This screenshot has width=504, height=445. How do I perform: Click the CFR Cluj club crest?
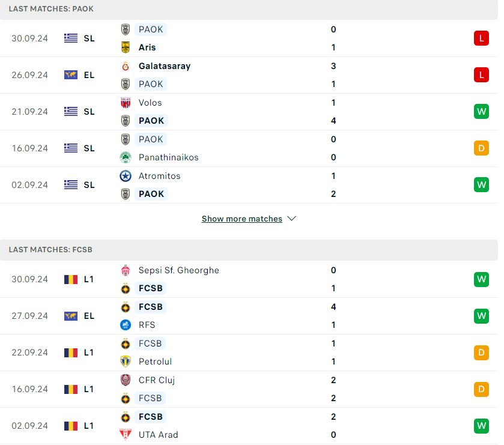coord(126,380)
